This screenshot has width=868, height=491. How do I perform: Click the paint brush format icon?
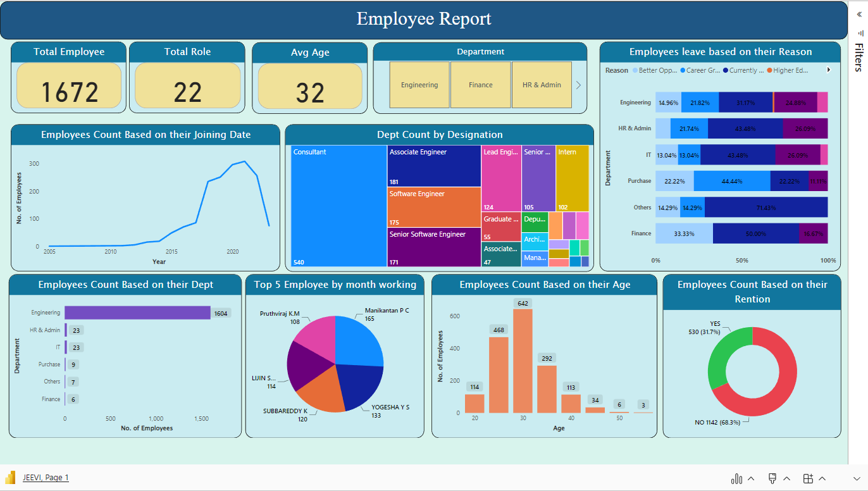click(772, 478)
